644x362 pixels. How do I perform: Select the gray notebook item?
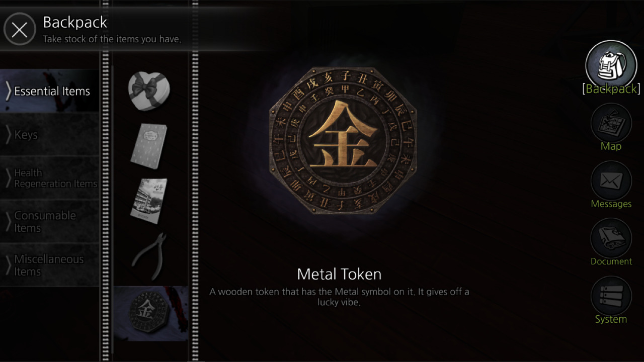149,146
